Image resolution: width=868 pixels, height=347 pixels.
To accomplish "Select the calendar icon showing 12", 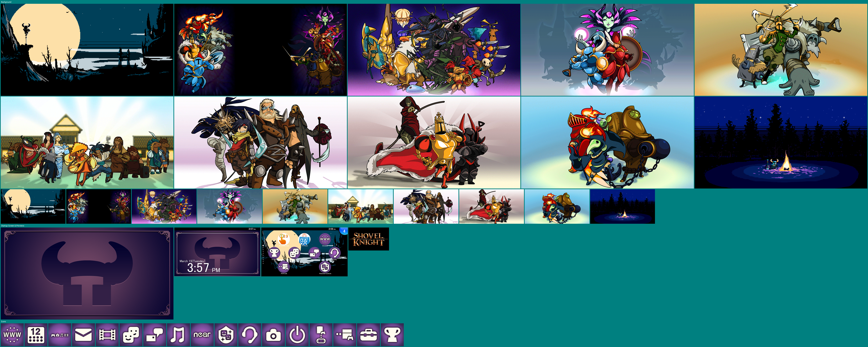I will (x=36, y=335).
